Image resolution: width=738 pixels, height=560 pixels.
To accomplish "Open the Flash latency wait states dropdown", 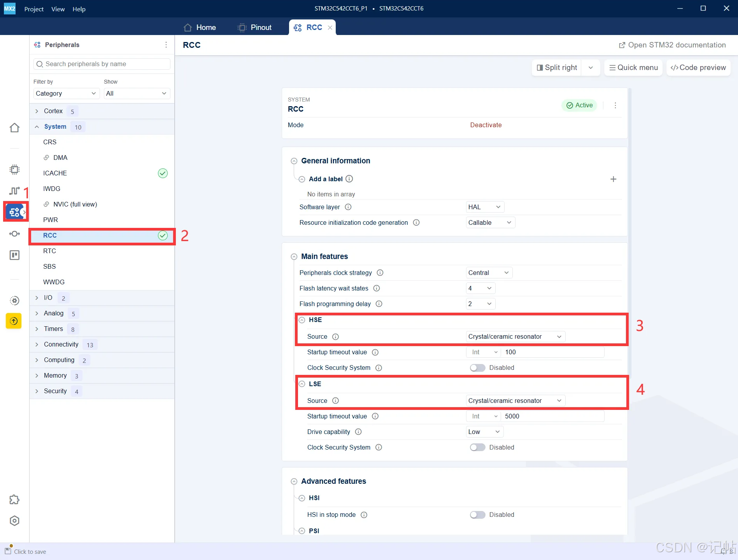I will click(x=480, y=289).
